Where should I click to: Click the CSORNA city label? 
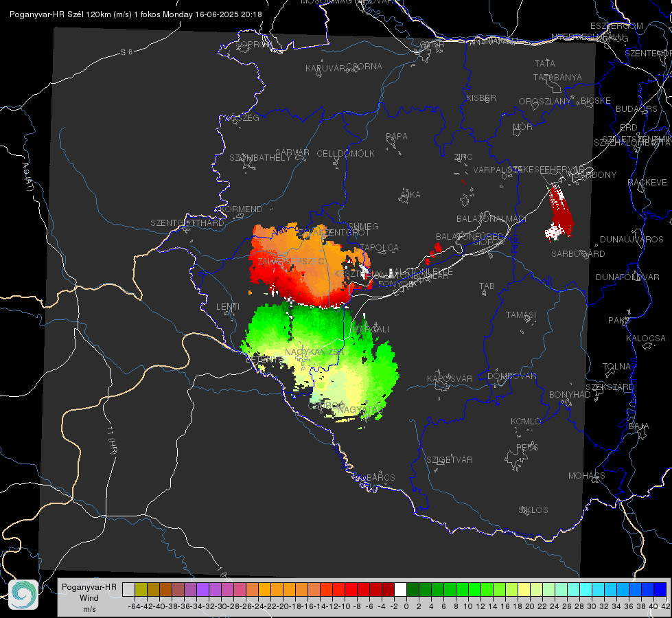tap(364, 67)
